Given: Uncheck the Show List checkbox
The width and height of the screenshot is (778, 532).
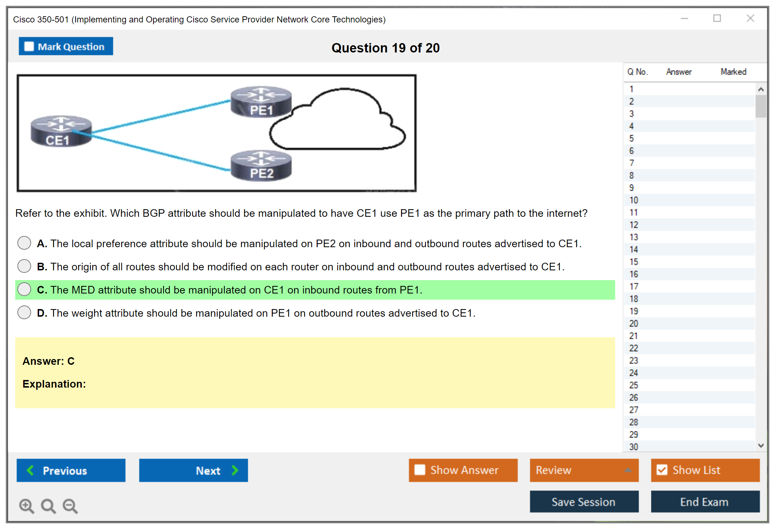Looking at the screenshot, I should click(x=662, y=470).
